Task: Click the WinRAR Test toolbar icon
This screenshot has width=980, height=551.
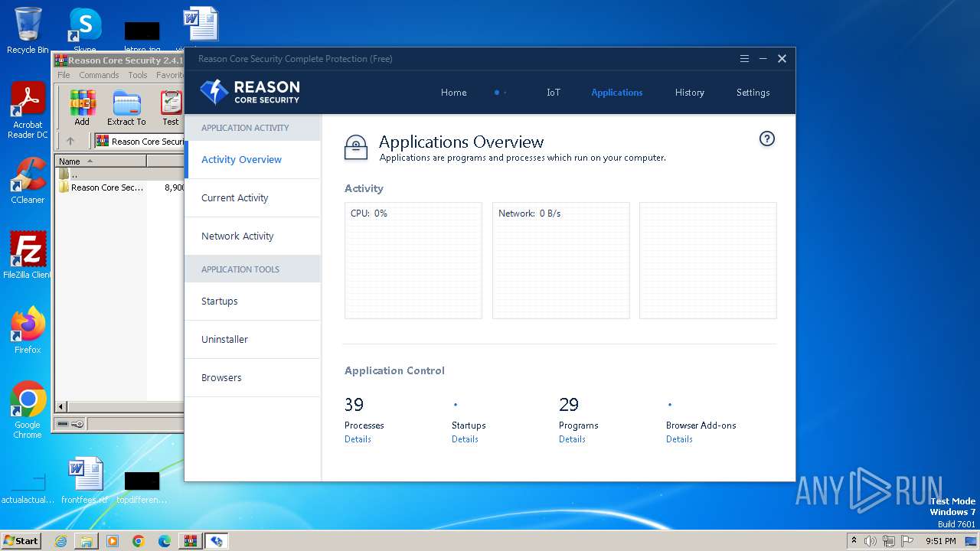Action: click(171, 108)
